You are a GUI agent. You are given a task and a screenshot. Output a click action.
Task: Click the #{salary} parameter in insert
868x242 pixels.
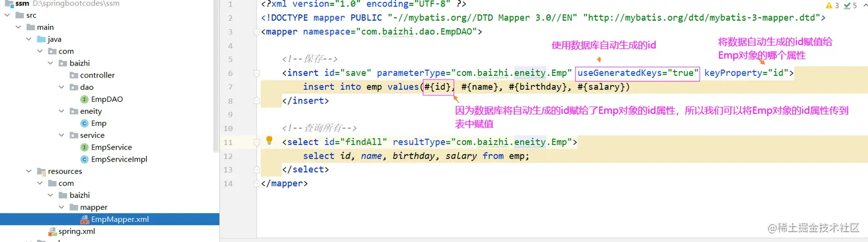[x=601, y=87]
